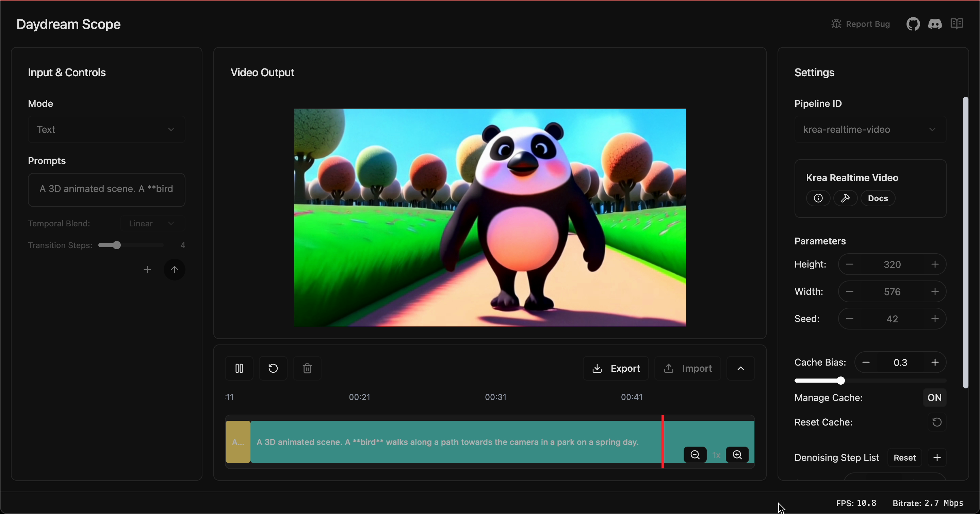The width and height of the screenshot is (980, 514).
Task: Zoom out the timeline with the magnifier icon
Action: [695, 455]
